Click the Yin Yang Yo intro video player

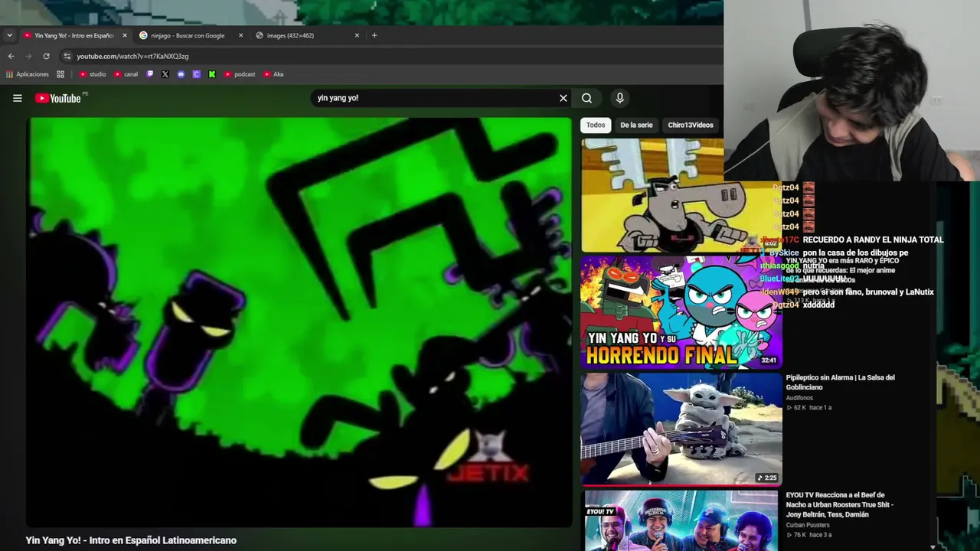click(x=299, y=322)
